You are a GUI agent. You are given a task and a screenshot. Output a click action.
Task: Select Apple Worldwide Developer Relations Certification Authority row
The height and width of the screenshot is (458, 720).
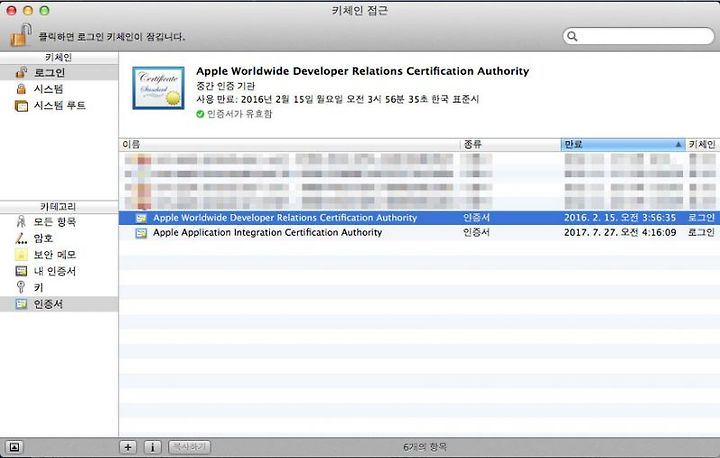(419, 218)
